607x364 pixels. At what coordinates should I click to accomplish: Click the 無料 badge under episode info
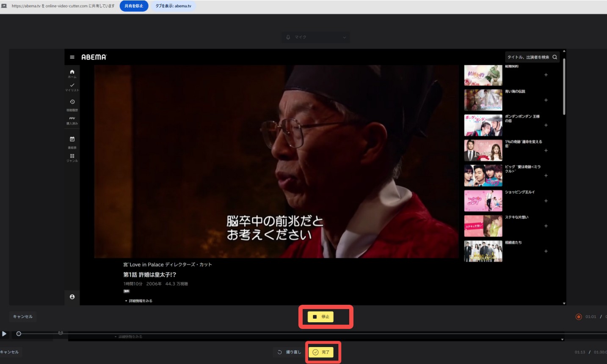(x=127, y=291)
